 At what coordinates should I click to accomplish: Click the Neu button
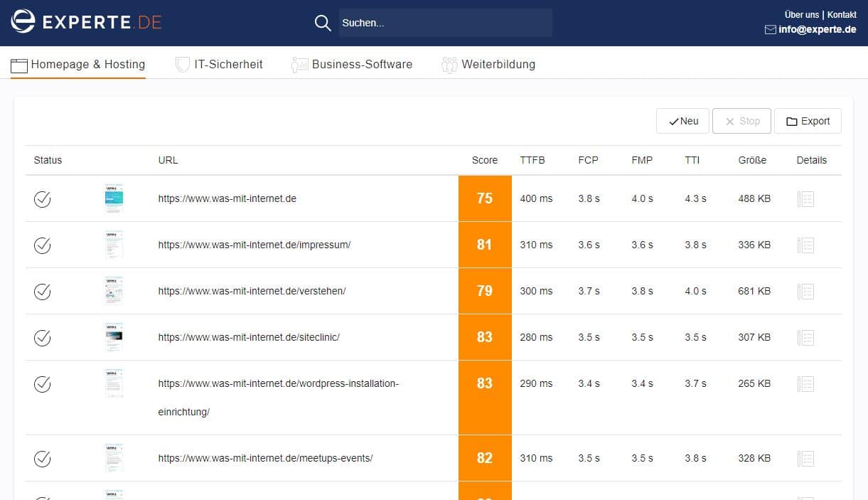tap(682, 121)
